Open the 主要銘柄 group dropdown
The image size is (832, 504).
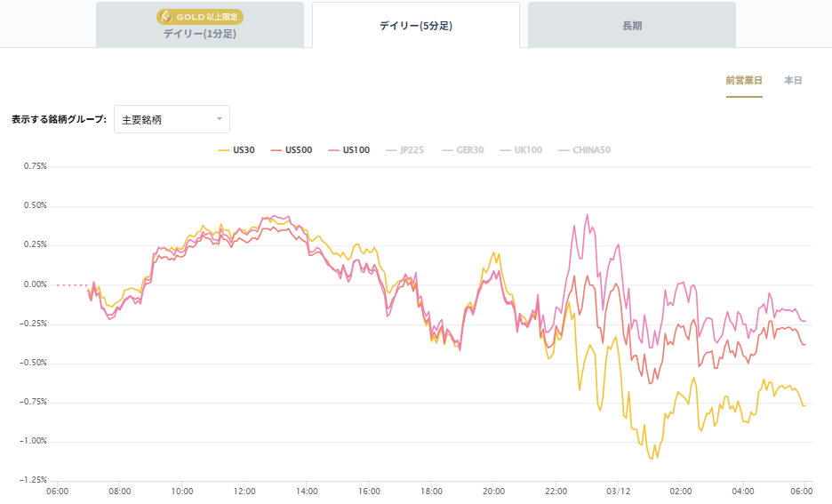(172, 119)
